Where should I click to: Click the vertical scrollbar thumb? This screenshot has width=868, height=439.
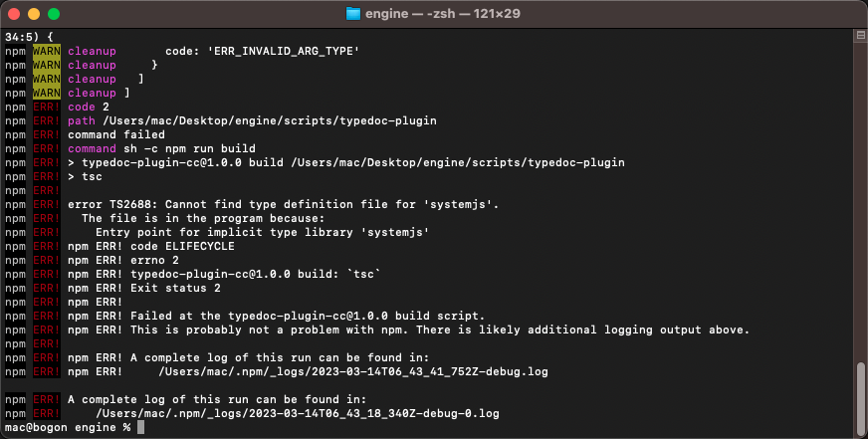click(x=859, y=392)
